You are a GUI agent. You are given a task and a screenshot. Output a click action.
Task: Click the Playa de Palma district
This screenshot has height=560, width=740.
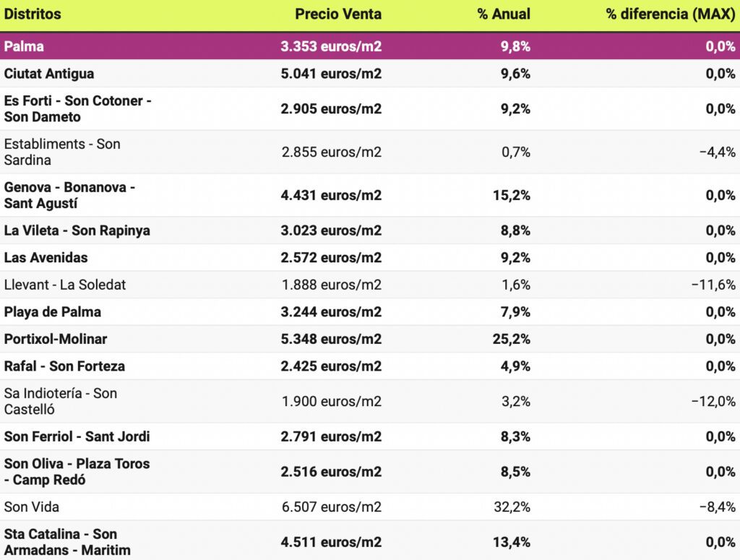pyautogui.click(x=53, y=312)
